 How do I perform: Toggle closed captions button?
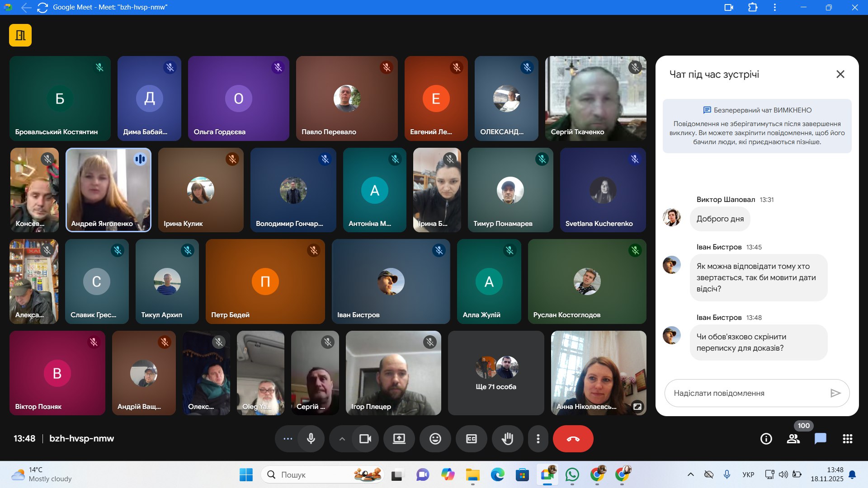(471, 439)
